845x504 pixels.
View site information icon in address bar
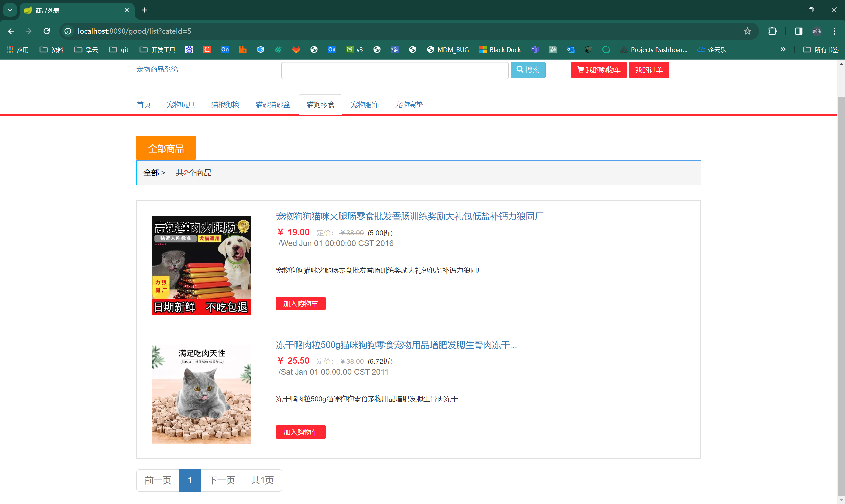pyautogui.click(x=68, y=31)
